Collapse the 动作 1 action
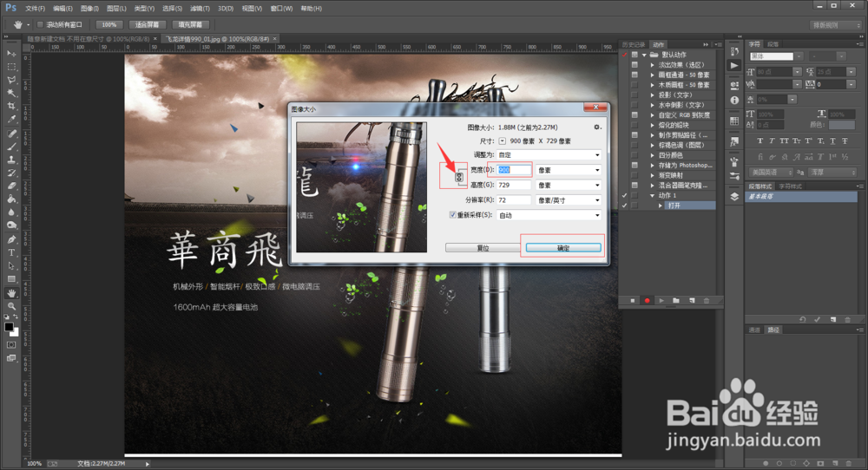The width and height of the screenshot is (868, 470). coord(652,195)
